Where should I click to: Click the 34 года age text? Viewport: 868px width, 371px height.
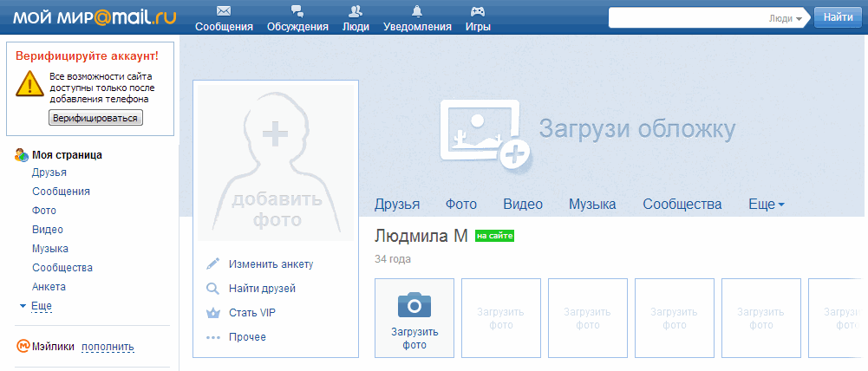(393, 259)
